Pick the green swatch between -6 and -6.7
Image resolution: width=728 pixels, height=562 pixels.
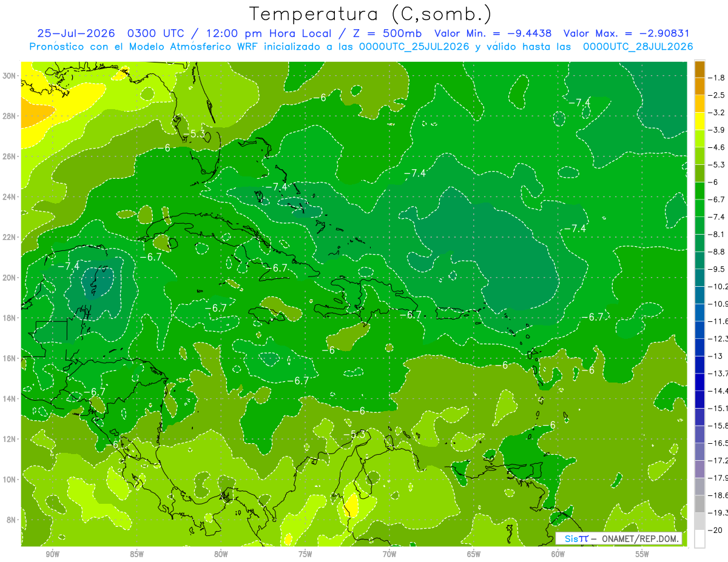pos(699,190)
